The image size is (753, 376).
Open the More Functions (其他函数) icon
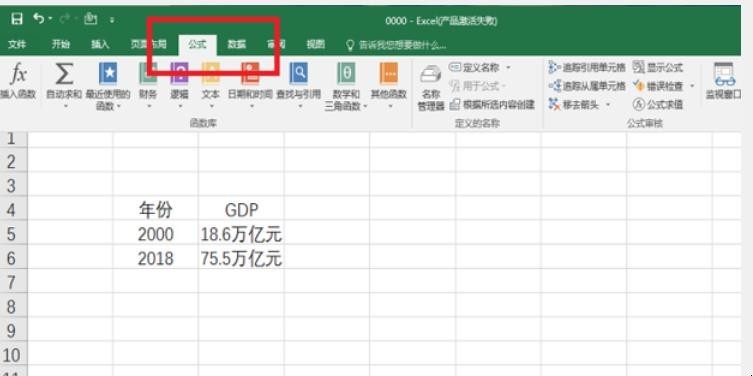[389, 74]
